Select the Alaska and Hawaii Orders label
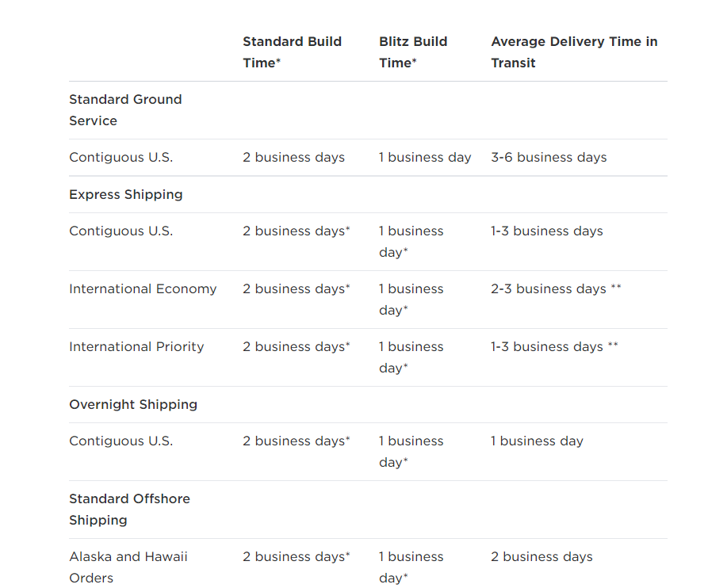The image size is (708, 588). pyautogui.click(x=128, y=567)
